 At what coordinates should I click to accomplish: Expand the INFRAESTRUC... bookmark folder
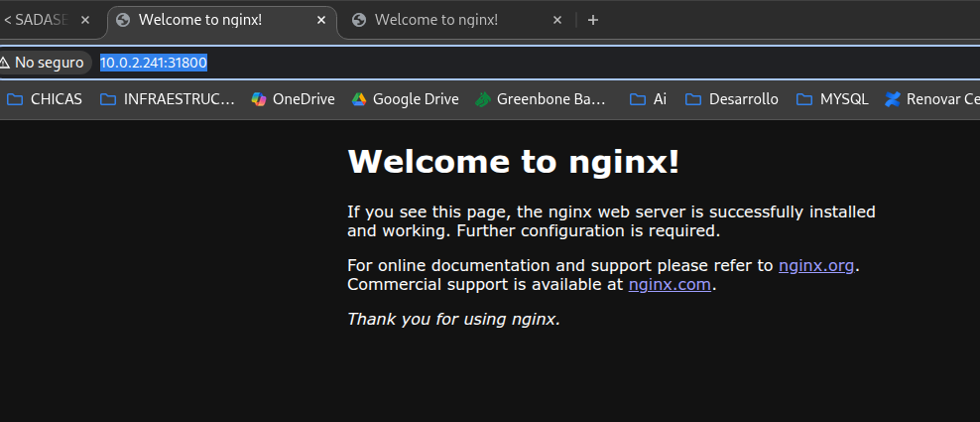click(167, 99)
